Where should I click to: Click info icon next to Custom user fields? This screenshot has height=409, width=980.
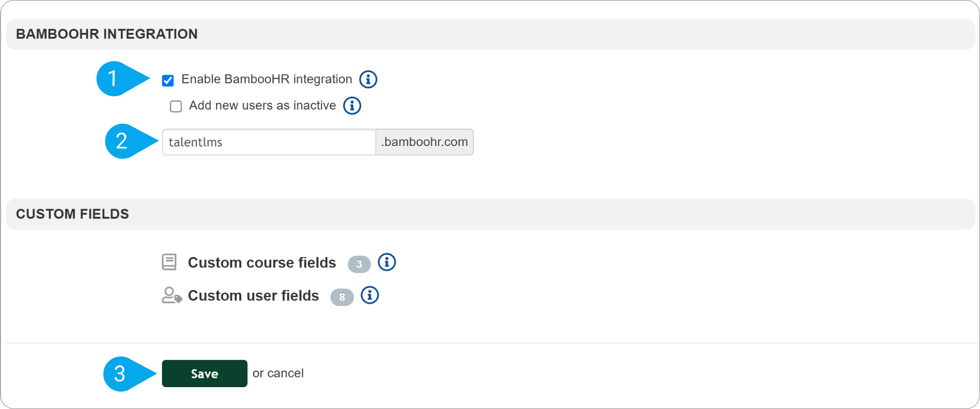point(370,295)
